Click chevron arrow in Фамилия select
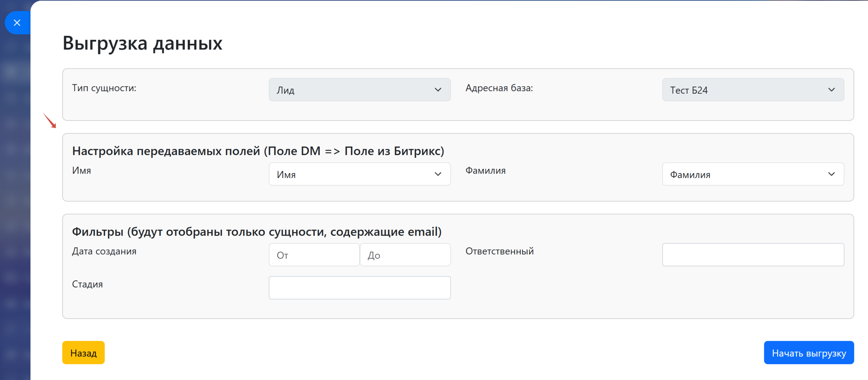Screen dimensions: 868x380 831,174
